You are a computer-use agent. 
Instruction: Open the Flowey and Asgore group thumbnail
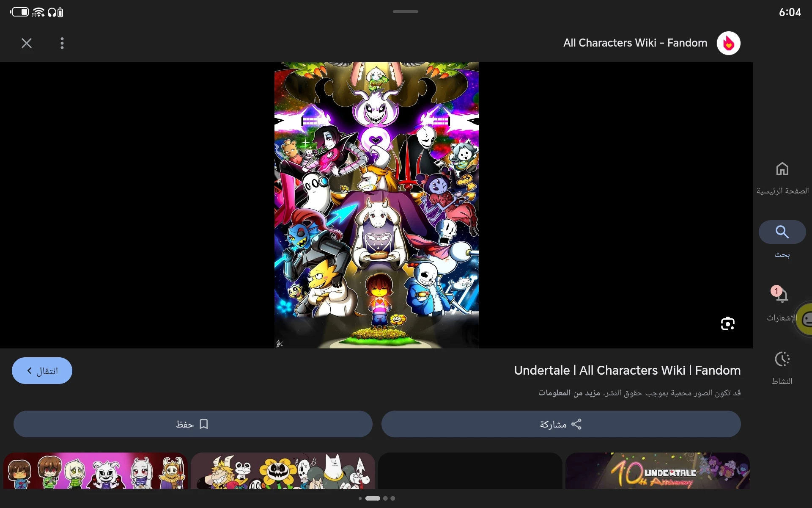click(x=283, y=471)
